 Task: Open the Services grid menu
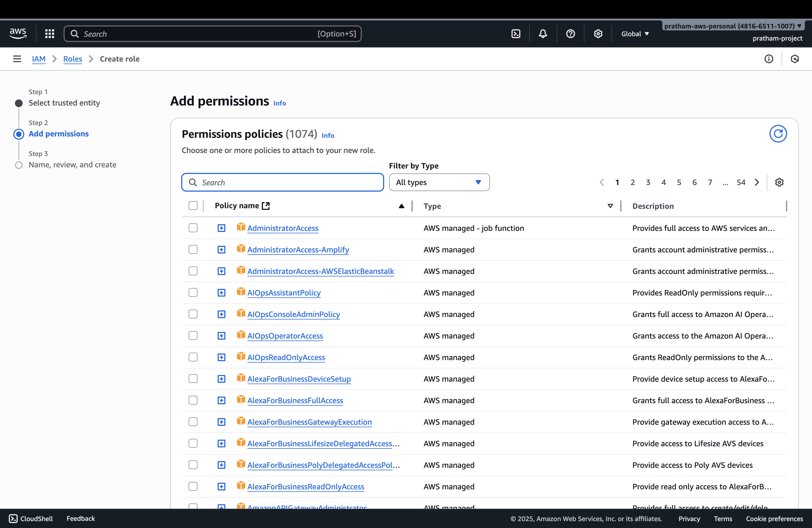(50, 33)
